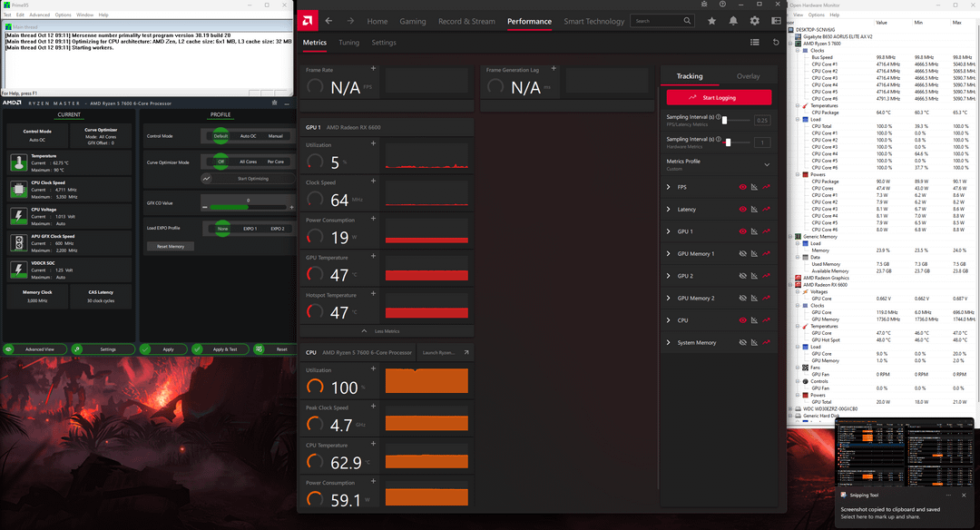980x530 pixels.
Task: Adjust FPS/Latency sampling interval slider
Action: 725,120
